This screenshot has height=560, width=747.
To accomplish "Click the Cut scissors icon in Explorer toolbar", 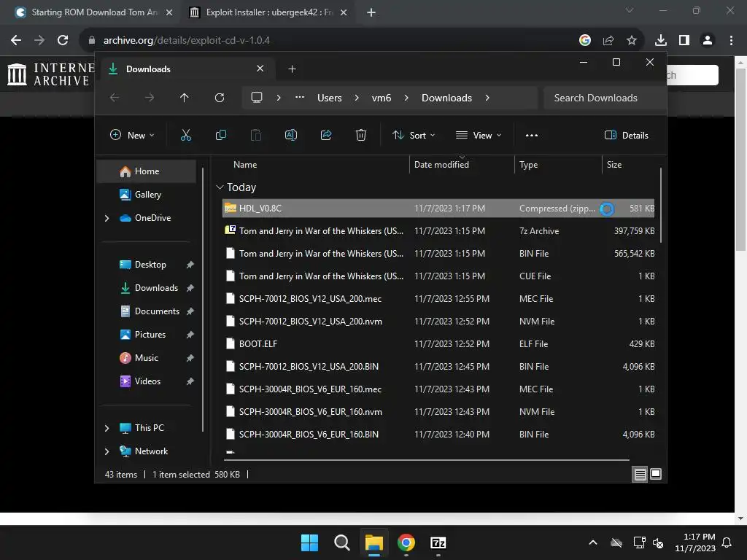I will (186, 135).
